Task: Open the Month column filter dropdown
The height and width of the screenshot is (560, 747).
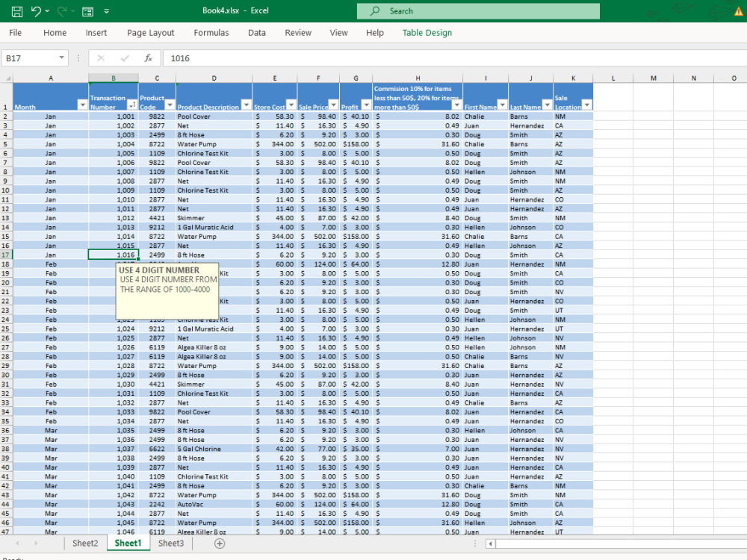Action: [x=82, y=105]
